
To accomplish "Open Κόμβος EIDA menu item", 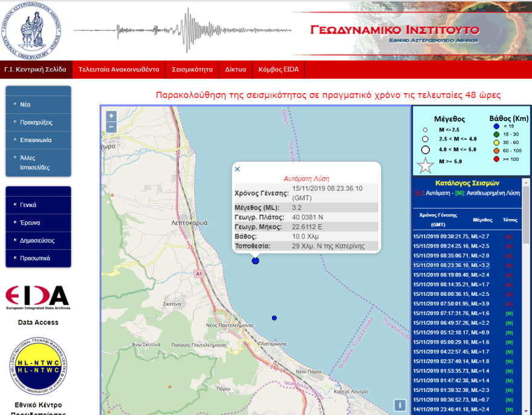I will [x=279, y=70].
